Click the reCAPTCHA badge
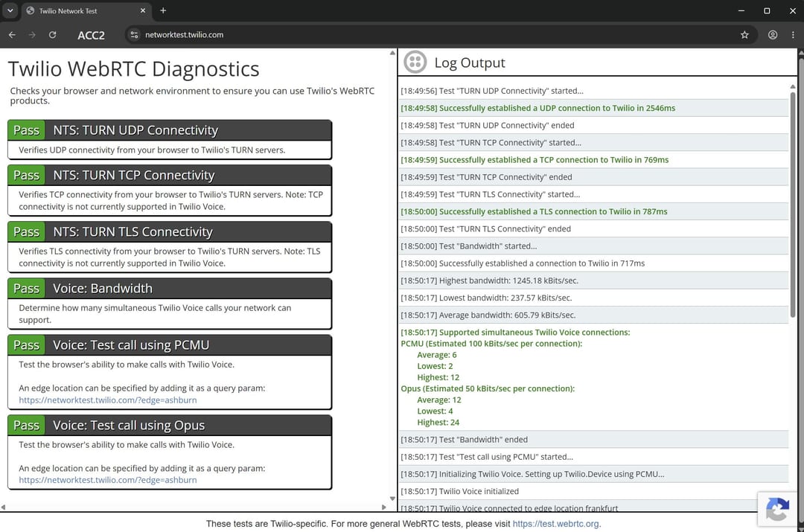This screenshot has height=532, width=804. click(777, 510)
